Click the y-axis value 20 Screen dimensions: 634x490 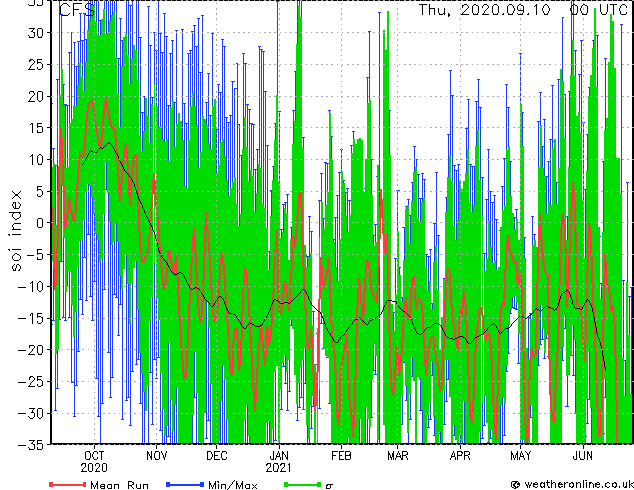36,96
